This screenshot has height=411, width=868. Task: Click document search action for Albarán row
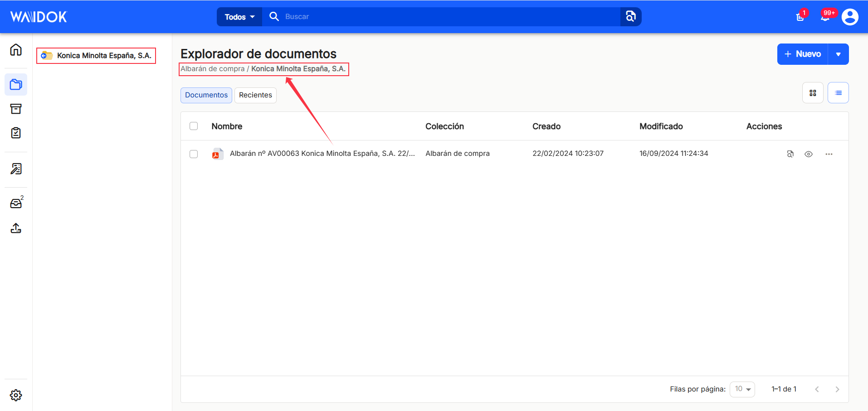click(x=790, y=154)
